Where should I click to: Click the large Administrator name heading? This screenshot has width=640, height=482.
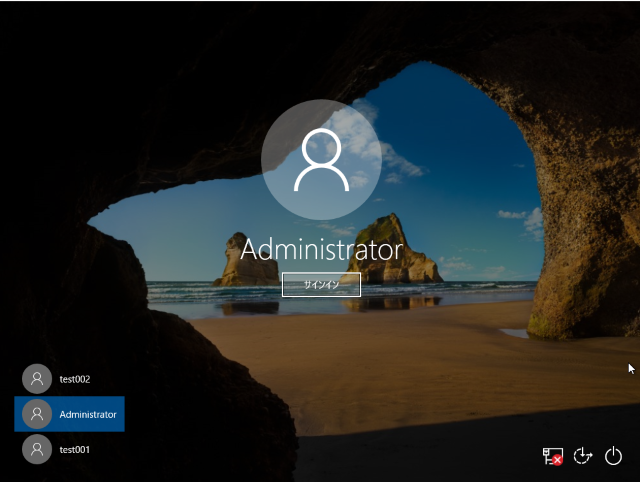click(322, 250)
